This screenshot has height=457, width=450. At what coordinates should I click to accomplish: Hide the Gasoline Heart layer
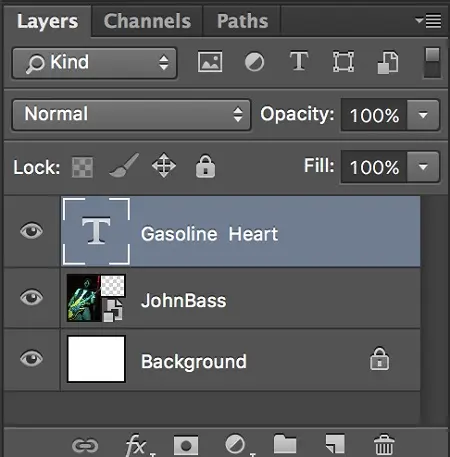pyautogui.click(x=31, y=231)
